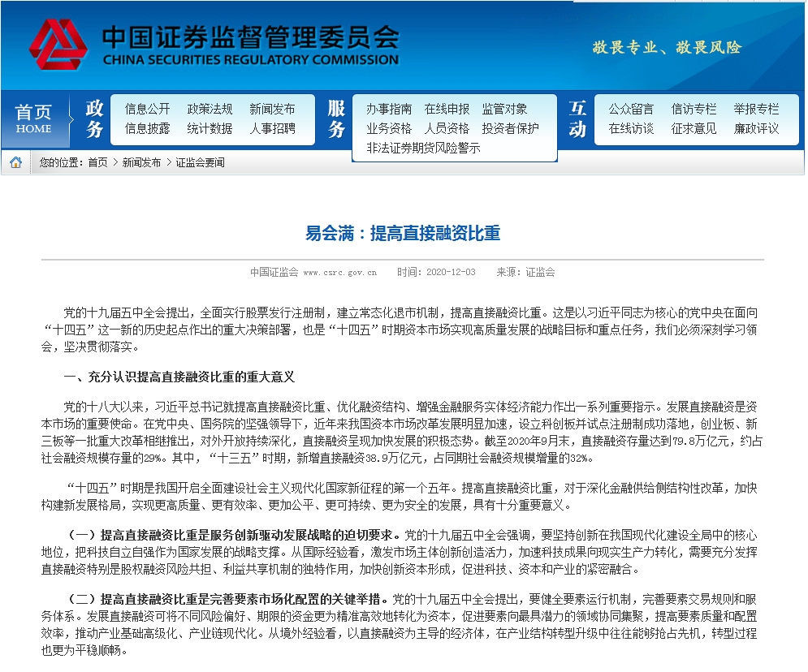This screenshot has height=672, width=808.
Task: Click 首页 in the breadcrumb path
Action: coord(98,162)
